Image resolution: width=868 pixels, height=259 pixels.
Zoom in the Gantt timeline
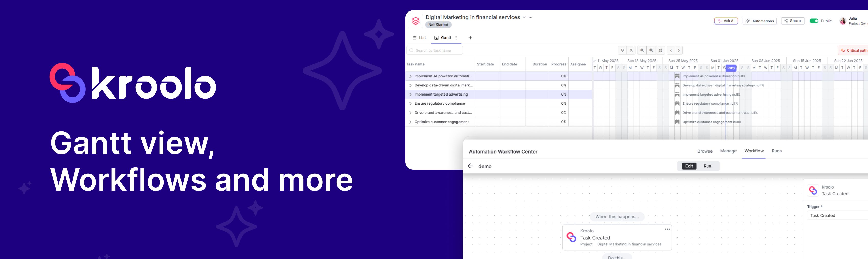[642, 50]
